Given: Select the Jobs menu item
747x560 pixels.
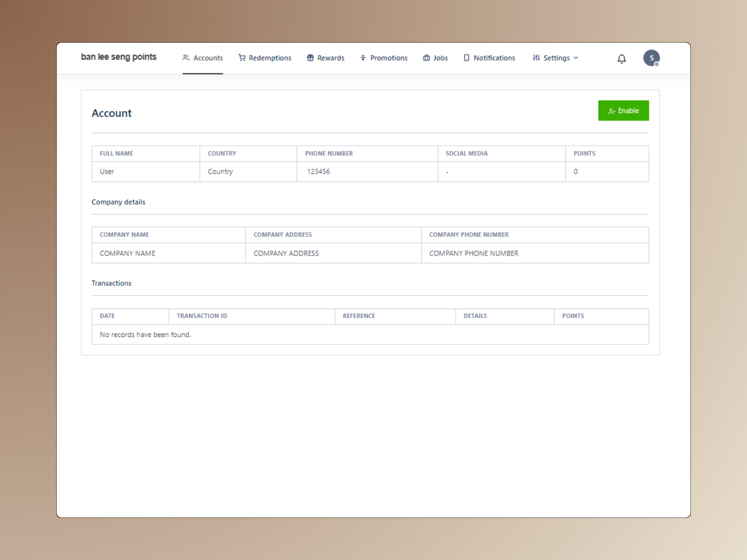Looking at the screenshot, I should (440, 58).
